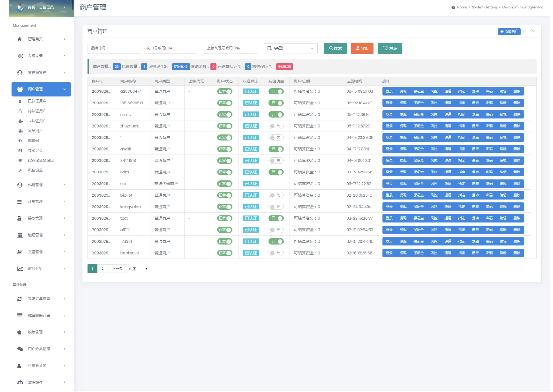Click the 解冻 button
Image resolution: width=553 pixels, height=392 pixels.
coord(390,48)
